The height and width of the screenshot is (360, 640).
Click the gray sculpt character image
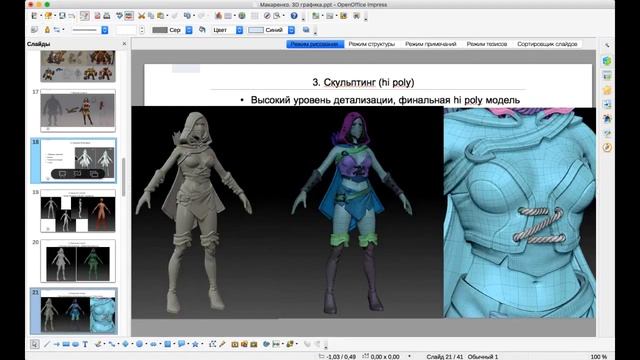[x=194, y=212]
